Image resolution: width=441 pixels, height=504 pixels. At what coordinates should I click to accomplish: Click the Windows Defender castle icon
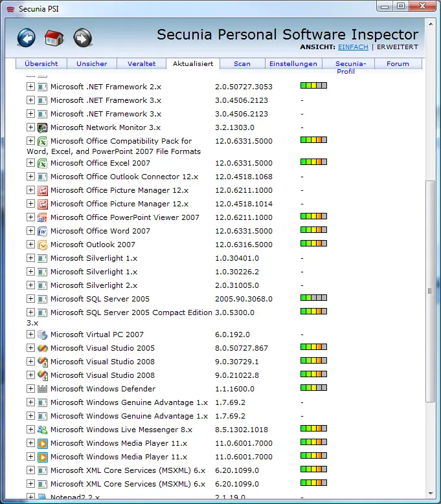coord(43,389)
